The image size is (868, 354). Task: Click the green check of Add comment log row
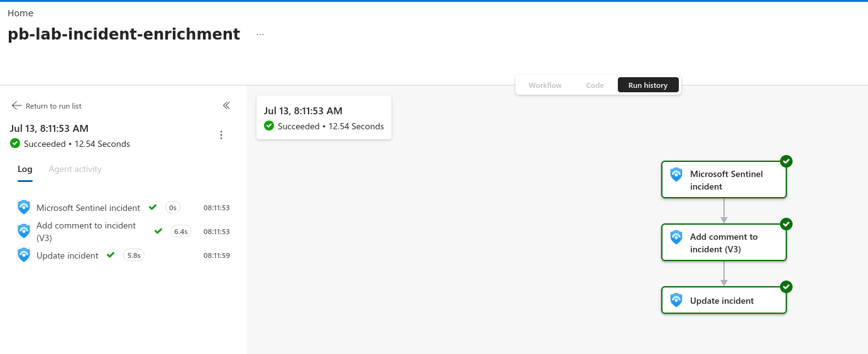[158, 231]
